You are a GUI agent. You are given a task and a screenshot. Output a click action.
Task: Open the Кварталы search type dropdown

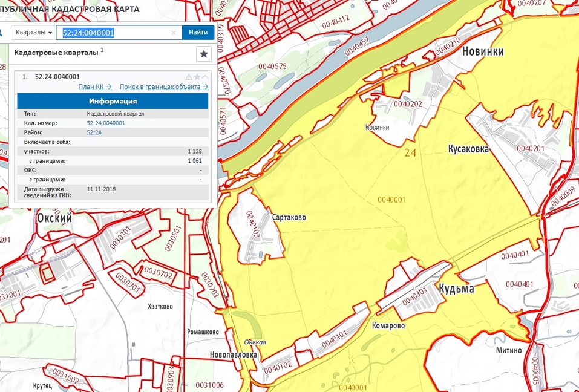[x=34, y=33]
